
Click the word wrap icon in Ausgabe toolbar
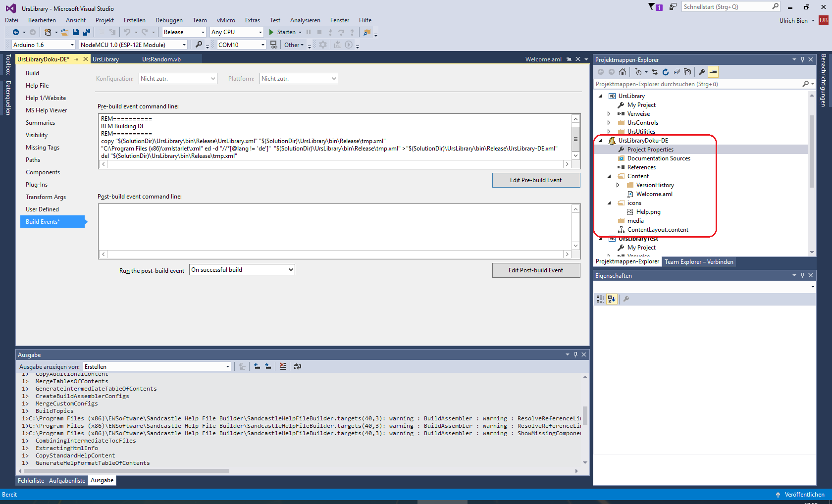pyautogui.click(x=297, y=366)
